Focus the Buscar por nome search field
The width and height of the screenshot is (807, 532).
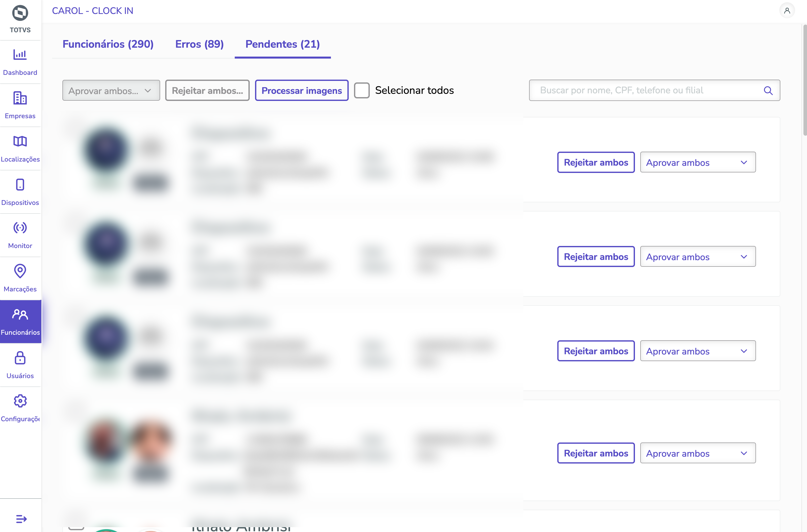pos(648,90)
